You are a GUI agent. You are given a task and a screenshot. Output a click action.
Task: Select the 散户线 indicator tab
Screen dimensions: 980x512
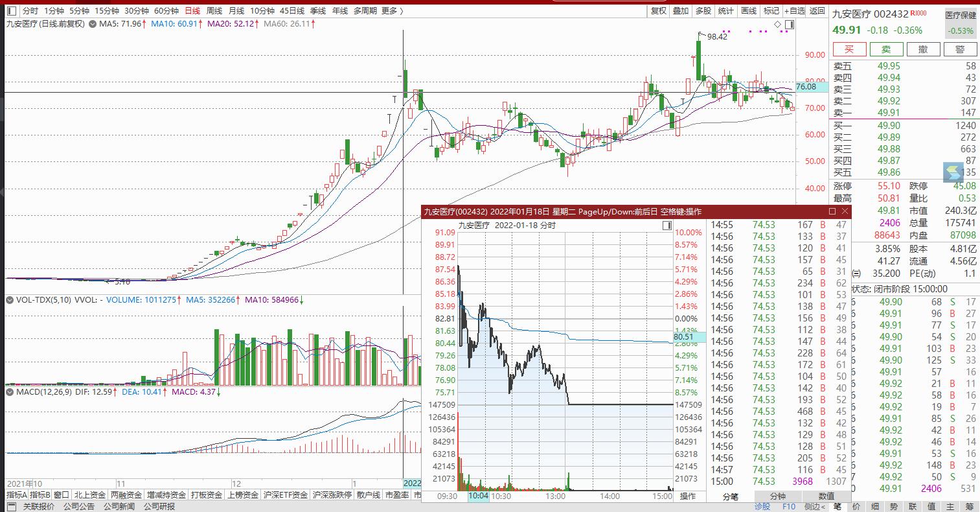pyautogui.click(x=369, y=495)
